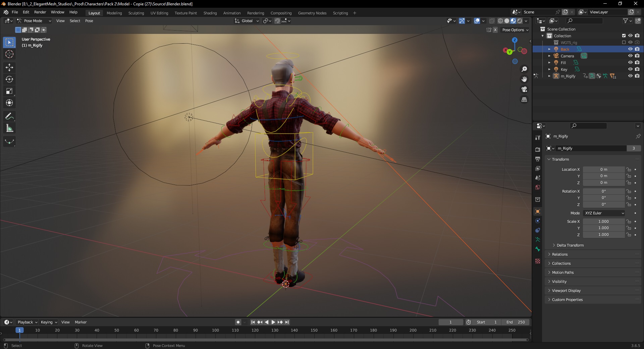Click the outliner search field

(x=584, y=21)
